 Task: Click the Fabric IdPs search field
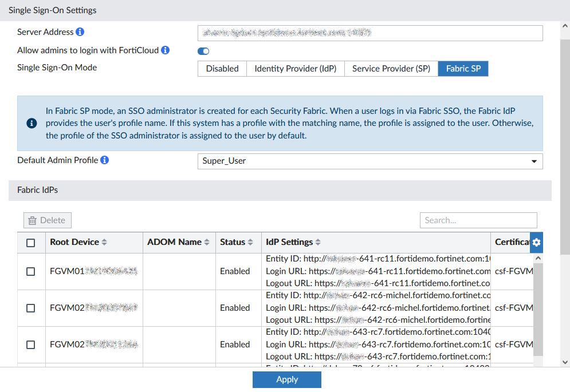tap(478, 220)
